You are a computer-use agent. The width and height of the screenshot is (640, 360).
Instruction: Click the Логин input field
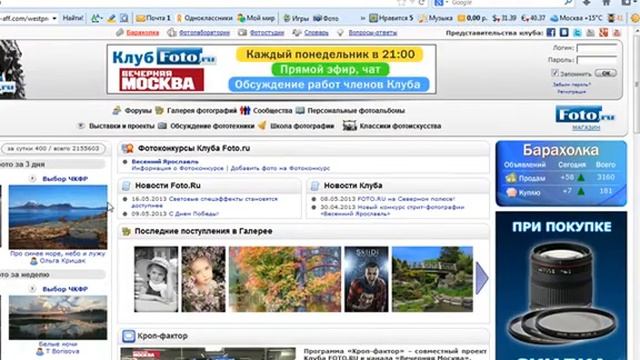pyautogui.click(x=597, y=48)
